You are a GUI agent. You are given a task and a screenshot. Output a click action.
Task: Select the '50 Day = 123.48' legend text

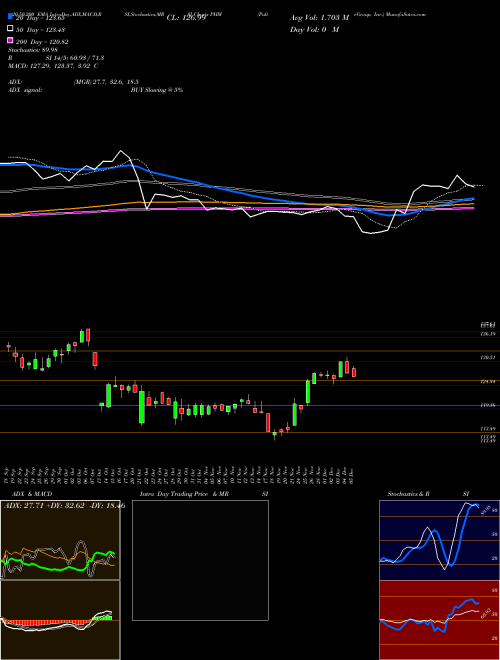tap(40, 30)
